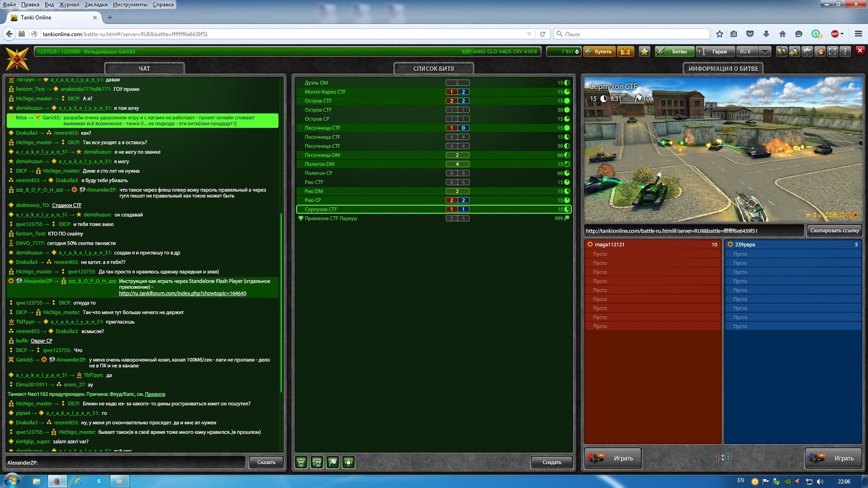Image resolution: width=868 pixels, height=488 pixels.
Task: Open game settings gear icon
Action: tap(807, 52)
